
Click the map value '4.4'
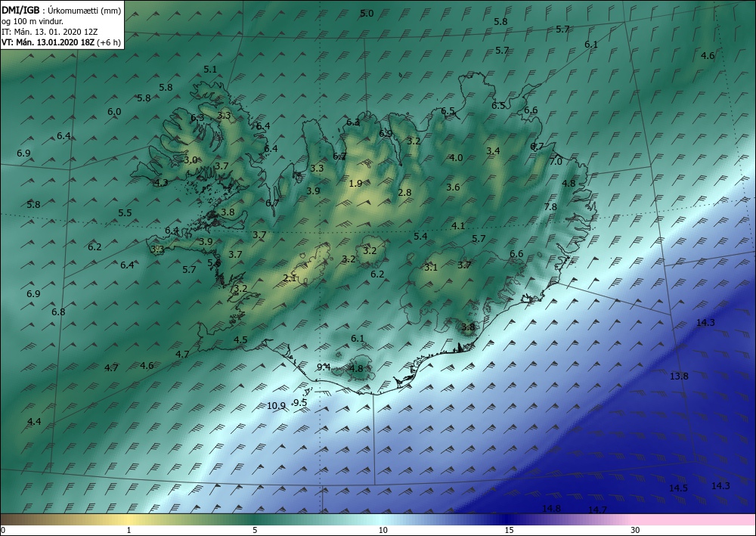pos(34,422)
